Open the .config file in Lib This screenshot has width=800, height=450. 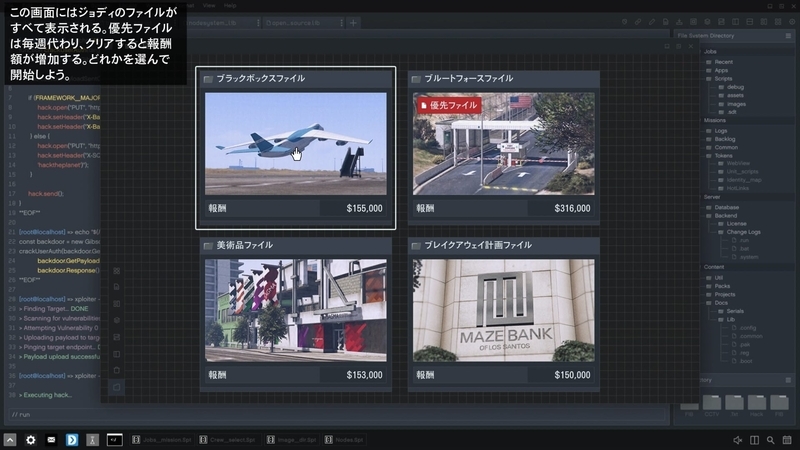(744, 328)
